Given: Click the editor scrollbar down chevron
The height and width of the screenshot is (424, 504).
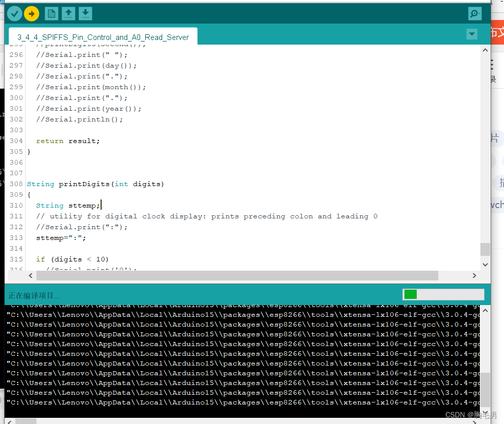Looking at the screenshot, I should [x=484, y=265].
